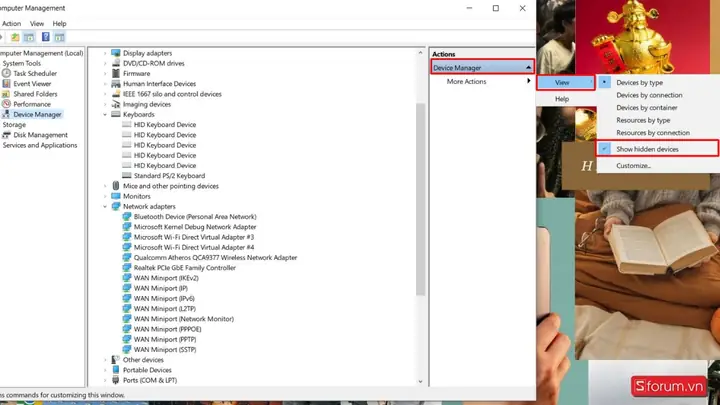The height and width of the screenshot is (405, 720).
Task: Select Qualcomm Atheros QCA9377 Wireless Network Adapter
Action: (x=215, y=258)
